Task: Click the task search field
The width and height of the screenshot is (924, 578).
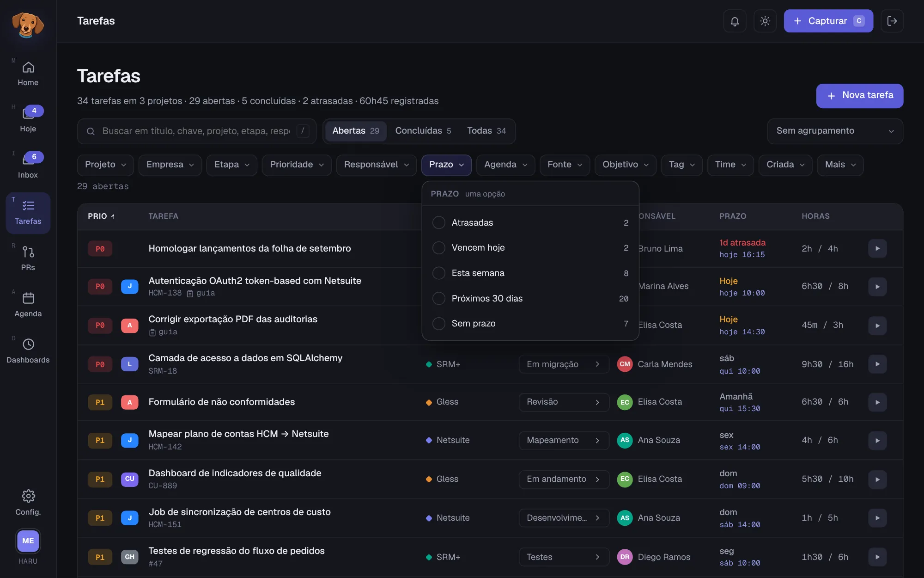Action: (x=197, y=131)
